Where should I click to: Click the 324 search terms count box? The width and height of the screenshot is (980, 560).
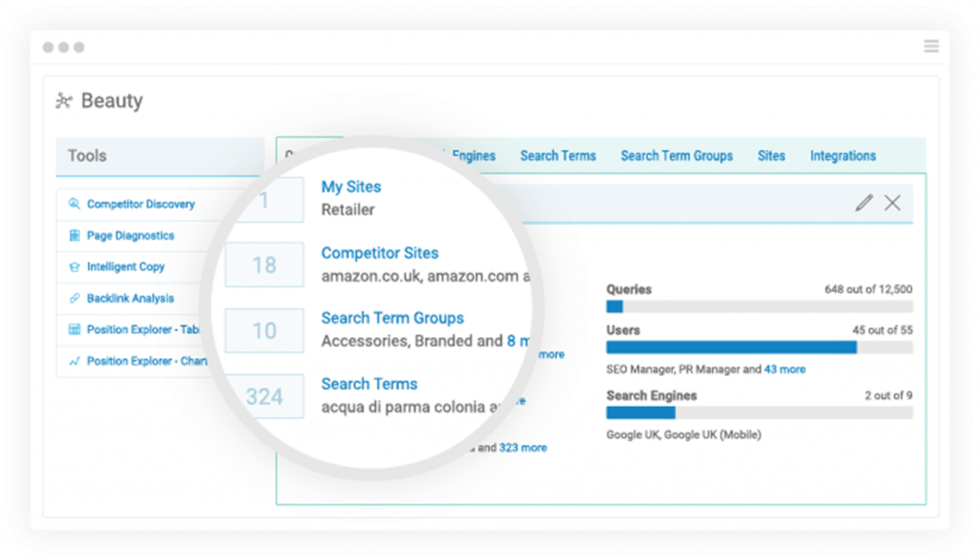point(264,396)
